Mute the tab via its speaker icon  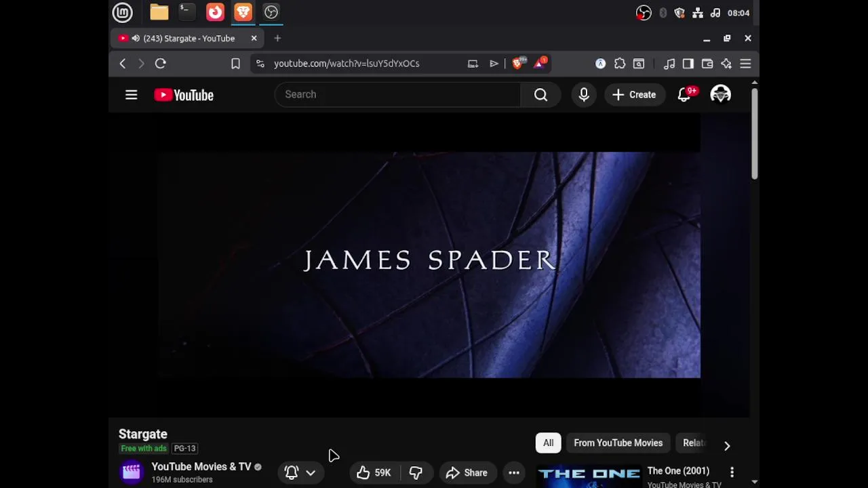click(x=136, y=39)
